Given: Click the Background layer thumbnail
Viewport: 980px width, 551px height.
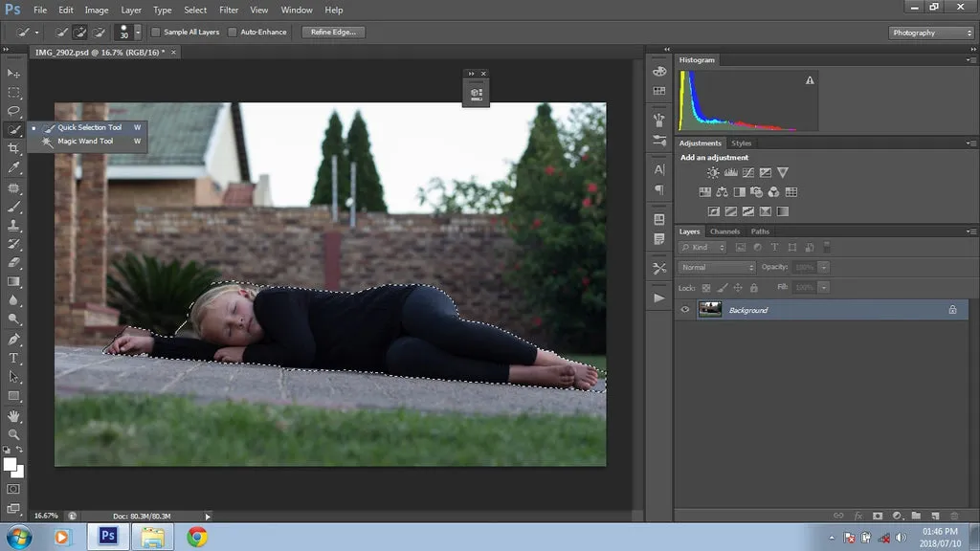Looking at the screenshot, I should [711, 309].
